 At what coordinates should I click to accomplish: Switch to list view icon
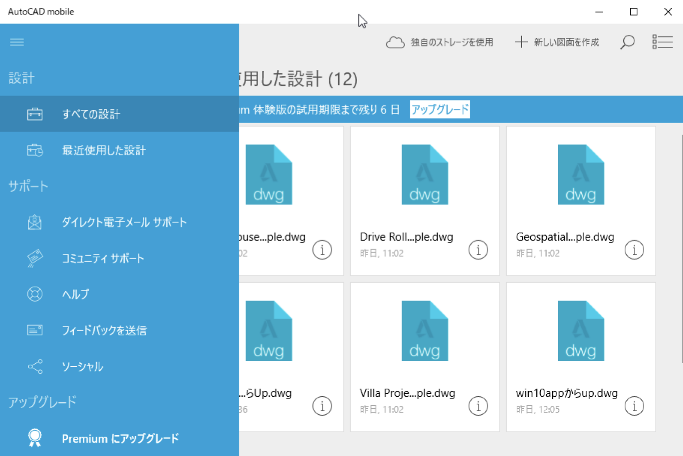pos(663,42)
